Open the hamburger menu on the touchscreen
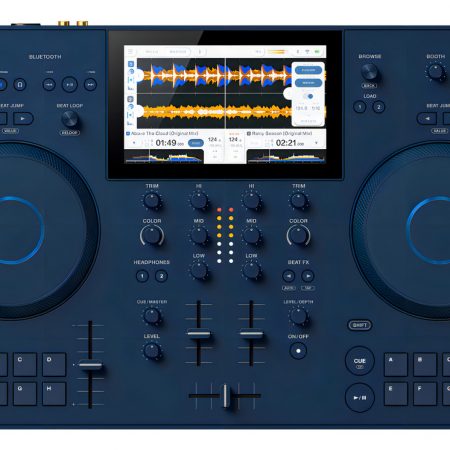The width and height of the screenshot is (450, 450). pyautogui.click(x=131, y=52)
